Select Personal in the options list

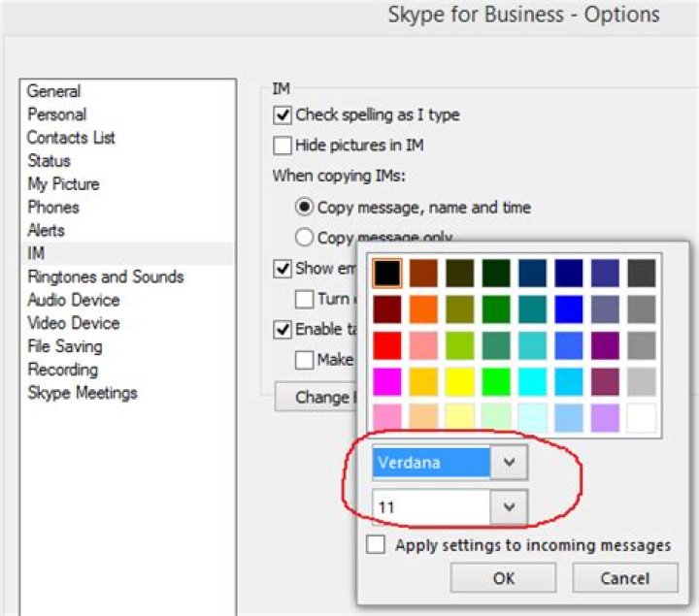pyautogui.click(x=56, y=114)
